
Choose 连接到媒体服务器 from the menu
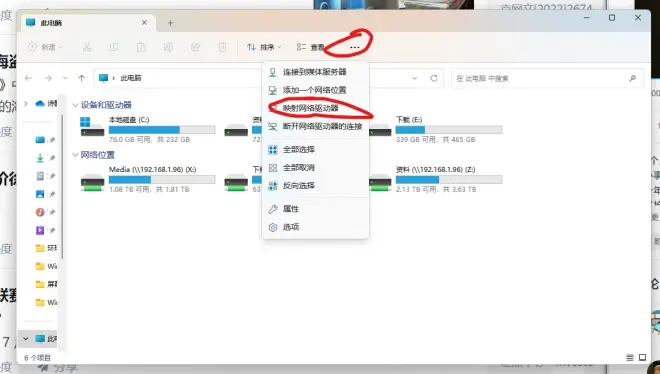pyautogui.click(x=315, y=72)
